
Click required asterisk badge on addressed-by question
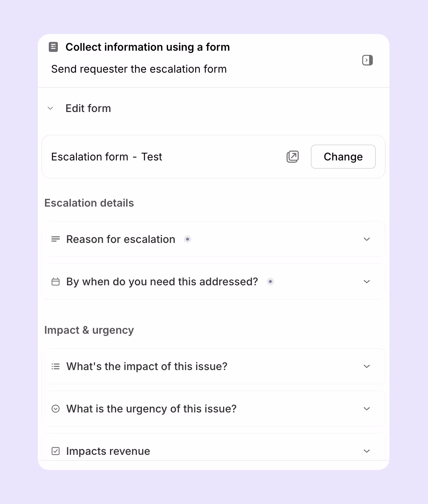pyautogui.click(x=270, y=282)
